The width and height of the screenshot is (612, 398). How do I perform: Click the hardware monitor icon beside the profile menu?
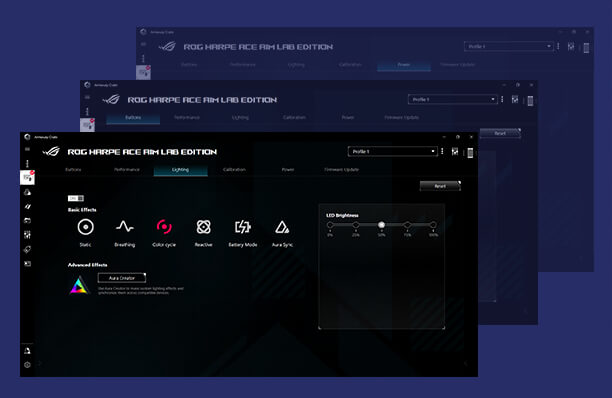[x=455, y=151]
